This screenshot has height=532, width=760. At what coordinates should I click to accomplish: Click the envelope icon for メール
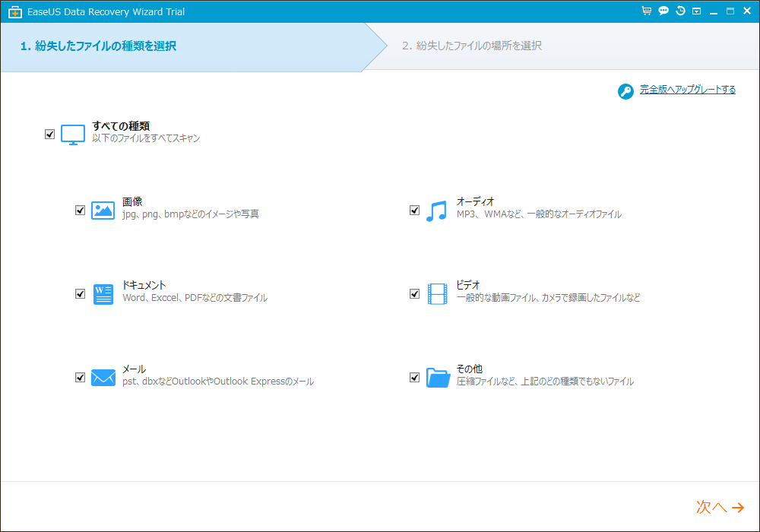tap(103, 378)
